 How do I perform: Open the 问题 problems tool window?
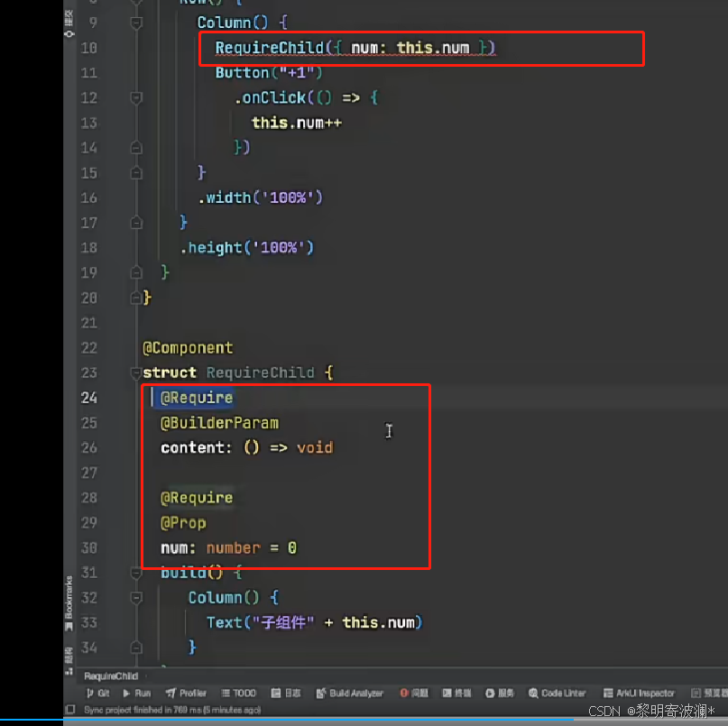[x=414, y=693]
